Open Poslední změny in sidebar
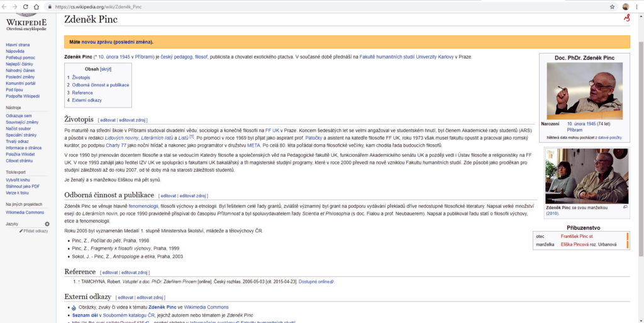Image resolution: width=644 pixels, height=323 pixels. coord(20,77)
